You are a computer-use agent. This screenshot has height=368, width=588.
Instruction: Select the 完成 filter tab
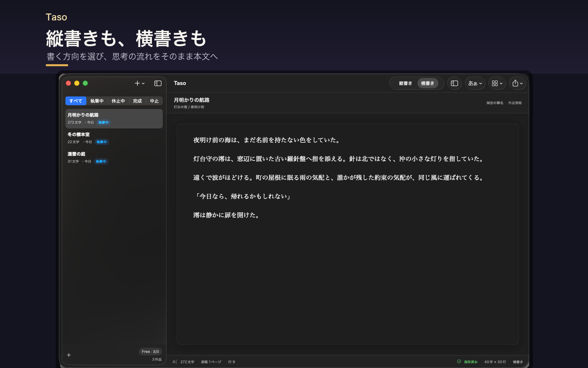pos(137,101)
